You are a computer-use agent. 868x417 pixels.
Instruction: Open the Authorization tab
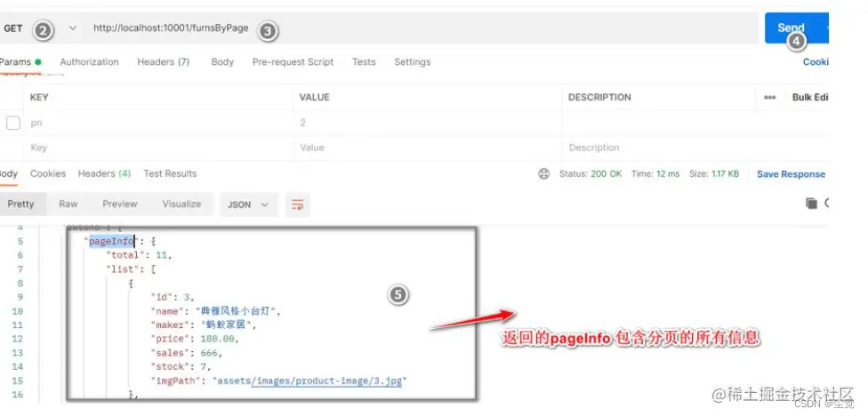pos(89,62)
